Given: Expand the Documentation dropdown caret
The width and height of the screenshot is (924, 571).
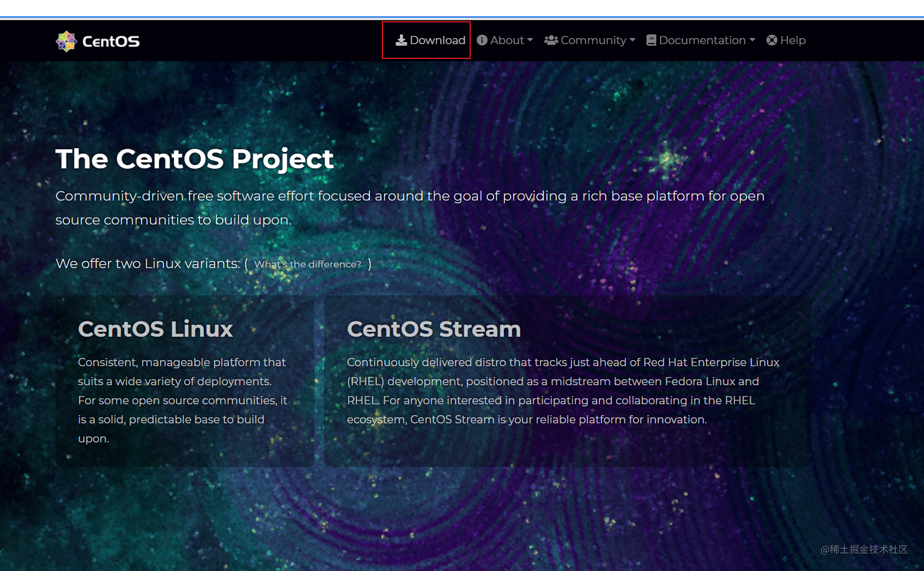Looking at the screenshot, I should pos(752,40).
